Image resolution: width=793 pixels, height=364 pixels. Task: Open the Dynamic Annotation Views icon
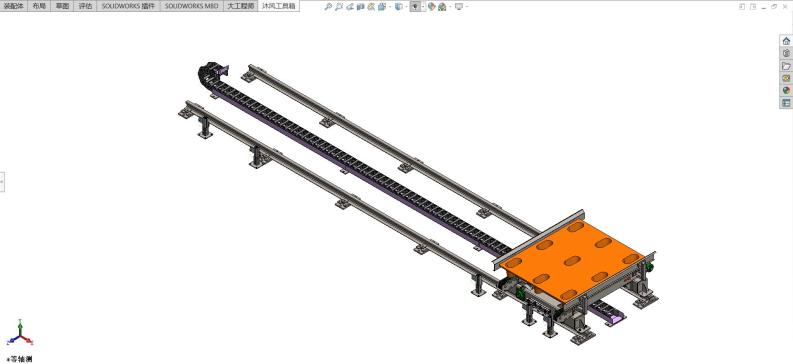pos(371,7)
